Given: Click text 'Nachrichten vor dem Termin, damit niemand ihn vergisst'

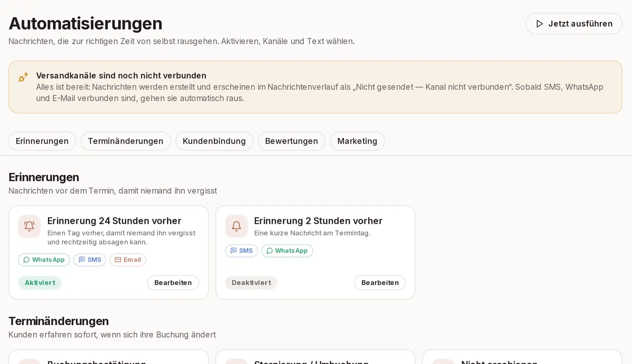Looking at the screenshot, I should [113, 191].
